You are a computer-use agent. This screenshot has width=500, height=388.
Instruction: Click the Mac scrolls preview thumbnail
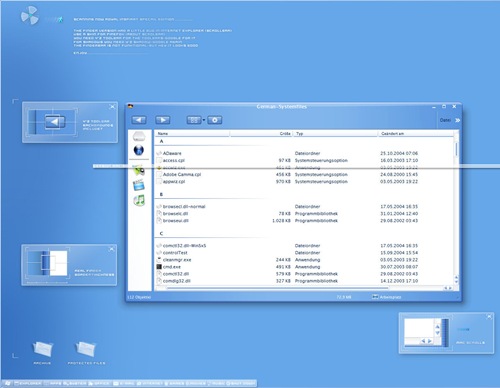point(427,333)
